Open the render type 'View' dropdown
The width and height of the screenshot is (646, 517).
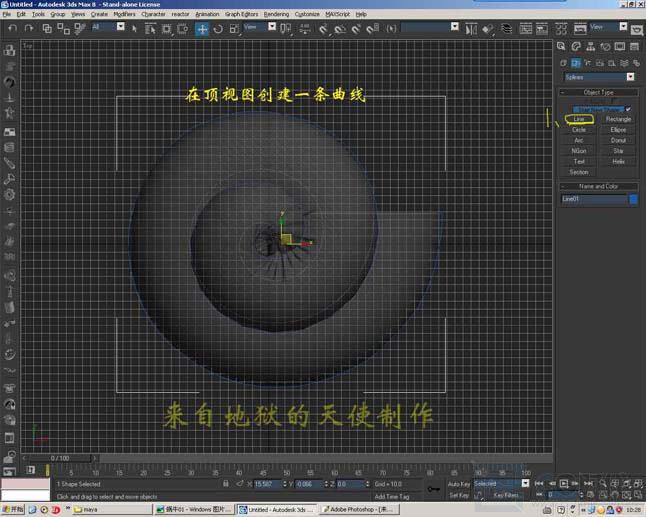624,27
